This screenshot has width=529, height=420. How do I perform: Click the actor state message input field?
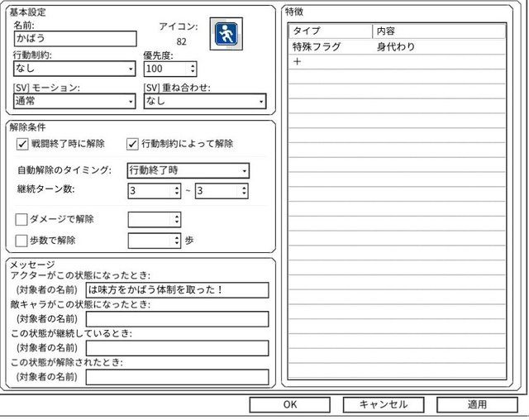click(178, 290)
